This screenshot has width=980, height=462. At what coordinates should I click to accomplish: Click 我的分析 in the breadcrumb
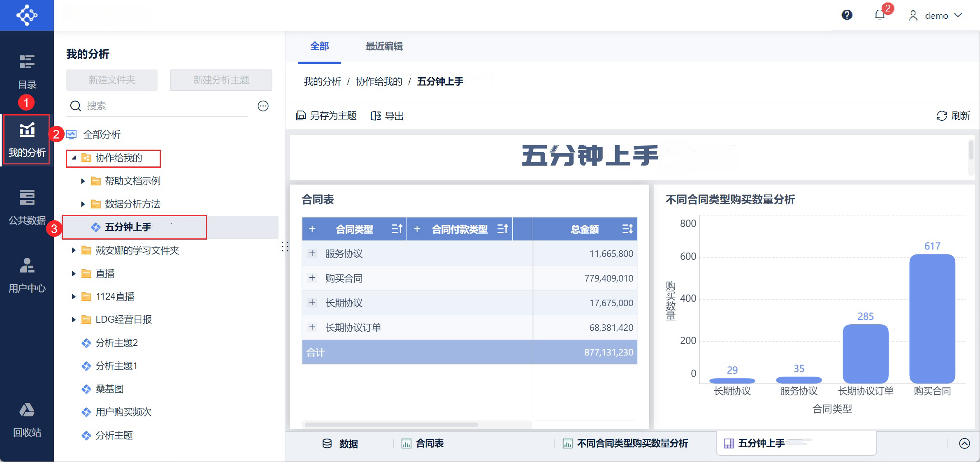tap(322, 81)
